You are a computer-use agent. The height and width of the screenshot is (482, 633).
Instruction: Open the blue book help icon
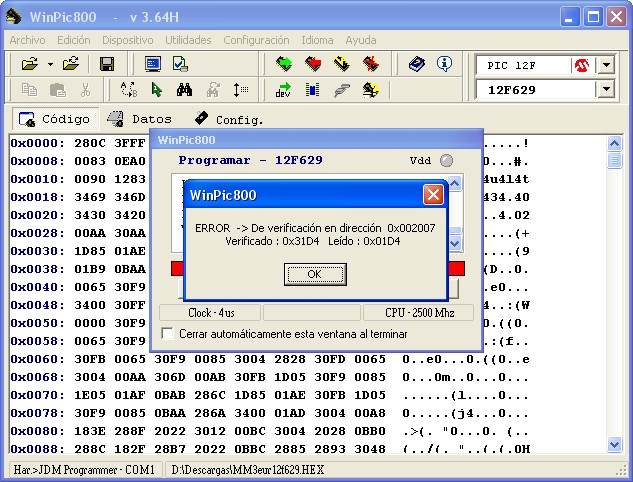pyautogui.click(x=417, y=64)
